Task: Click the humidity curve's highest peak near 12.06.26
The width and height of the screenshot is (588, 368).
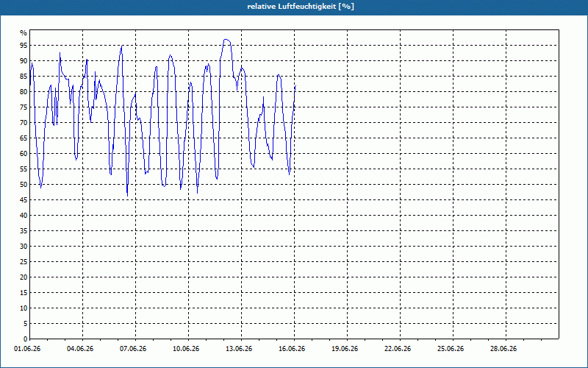Action: click(226, 39)
